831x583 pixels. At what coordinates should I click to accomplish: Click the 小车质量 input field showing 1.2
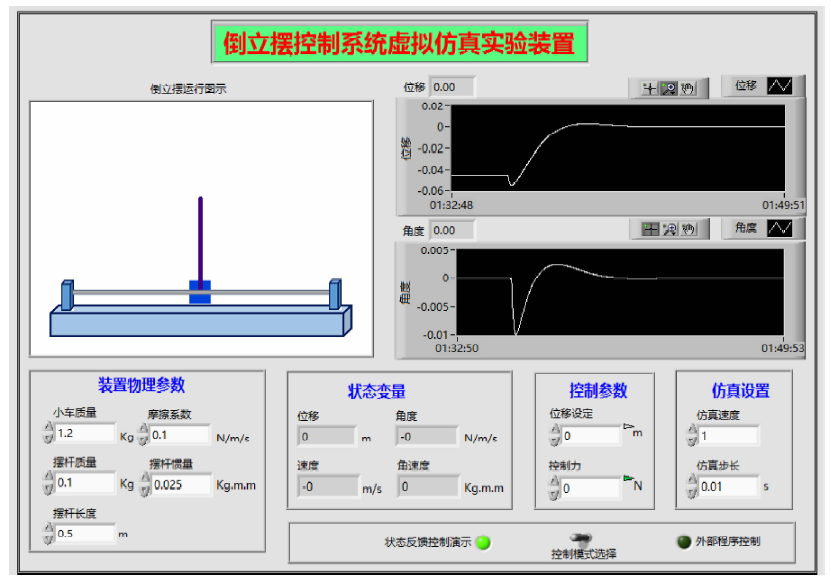[x=85, y=433]
